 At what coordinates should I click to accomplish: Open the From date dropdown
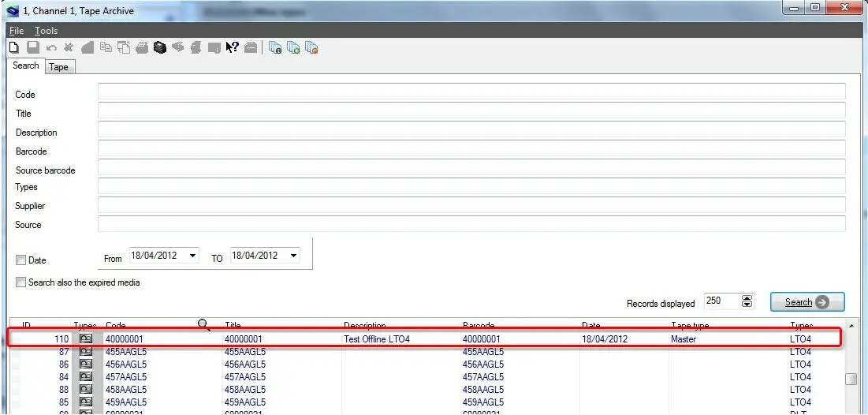point(192,256)
